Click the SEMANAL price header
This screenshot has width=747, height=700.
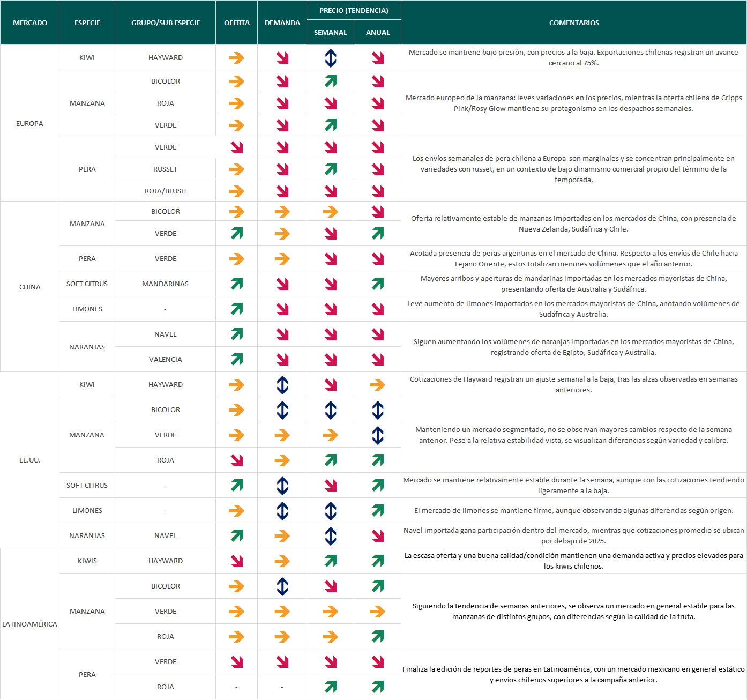[x=331, y=32]
